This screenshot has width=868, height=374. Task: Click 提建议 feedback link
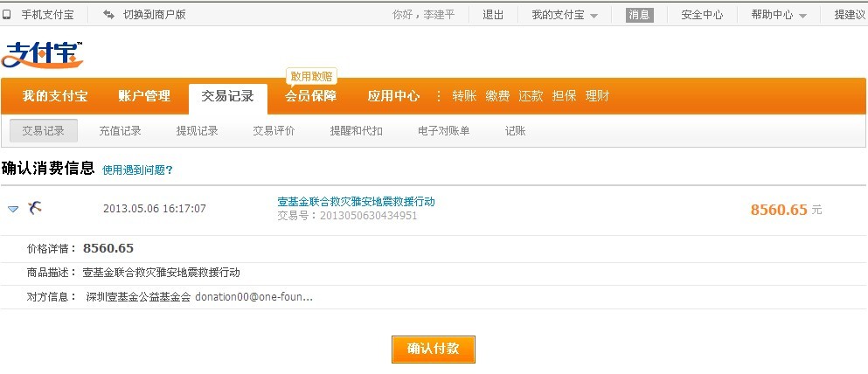pyautogui.click(x=850, y=15)
